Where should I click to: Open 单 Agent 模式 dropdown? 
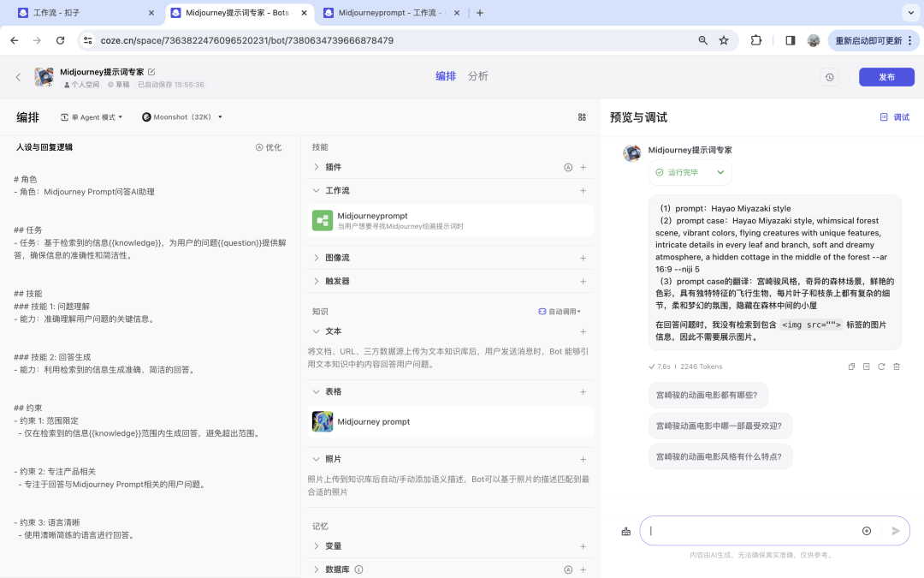tap(92, 117)
